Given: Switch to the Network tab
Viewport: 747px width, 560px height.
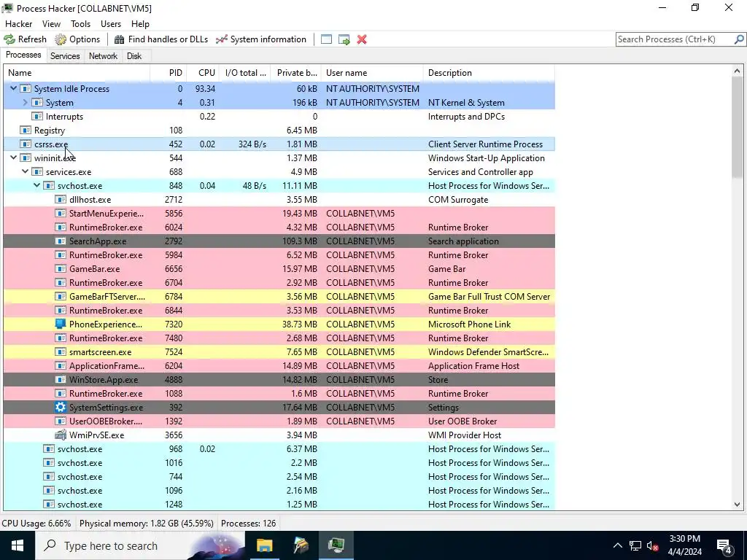Looking at the screenshot, I should click(x=103, y=55).
